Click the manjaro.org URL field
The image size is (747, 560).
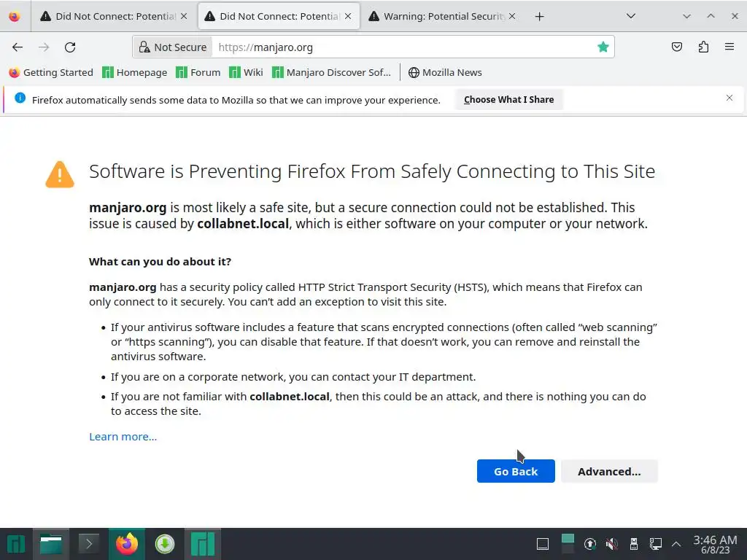401,47
